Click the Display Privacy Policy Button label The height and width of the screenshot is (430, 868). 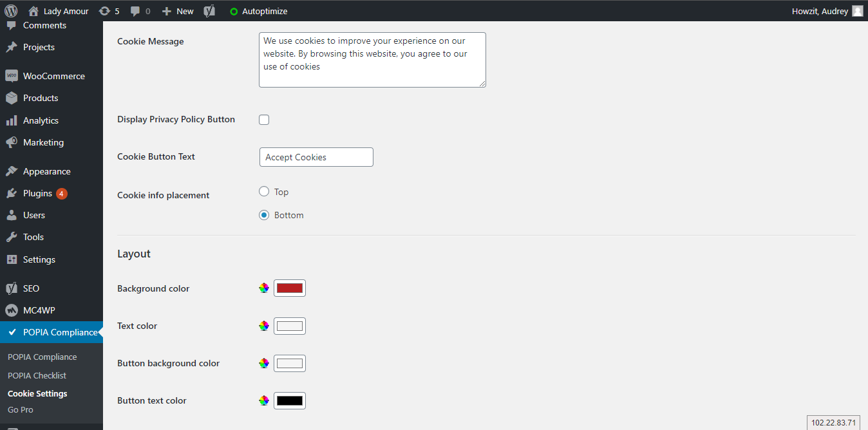tap(176, 119)
